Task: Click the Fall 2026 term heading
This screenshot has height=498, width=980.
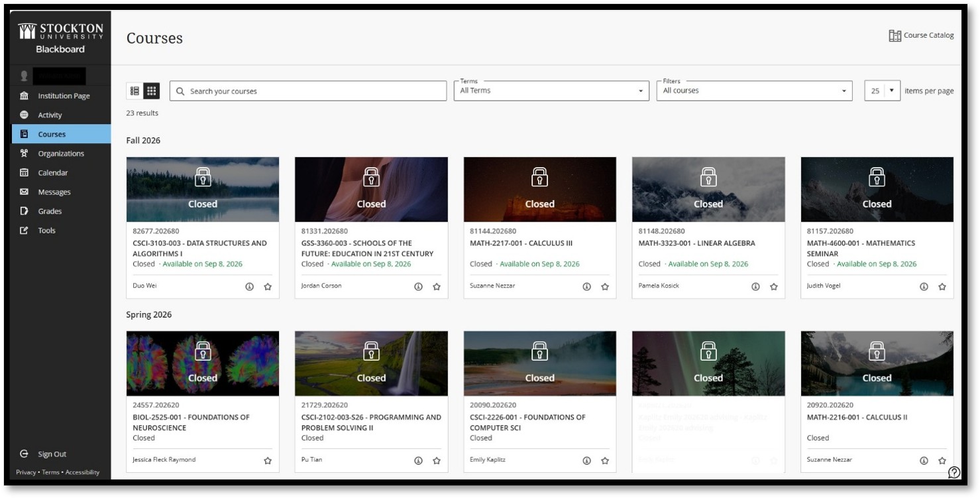Action: tap(143, 141)
